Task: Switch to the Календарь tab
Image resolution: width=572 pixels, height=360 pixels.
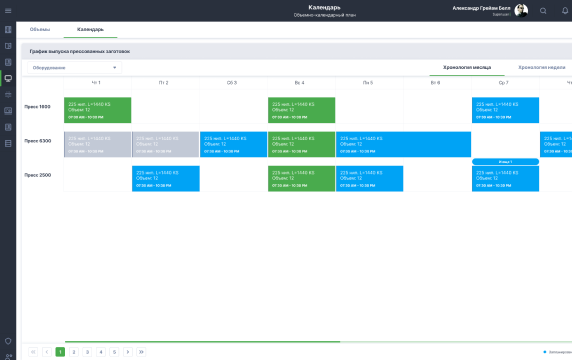Action: pos(90,29)
